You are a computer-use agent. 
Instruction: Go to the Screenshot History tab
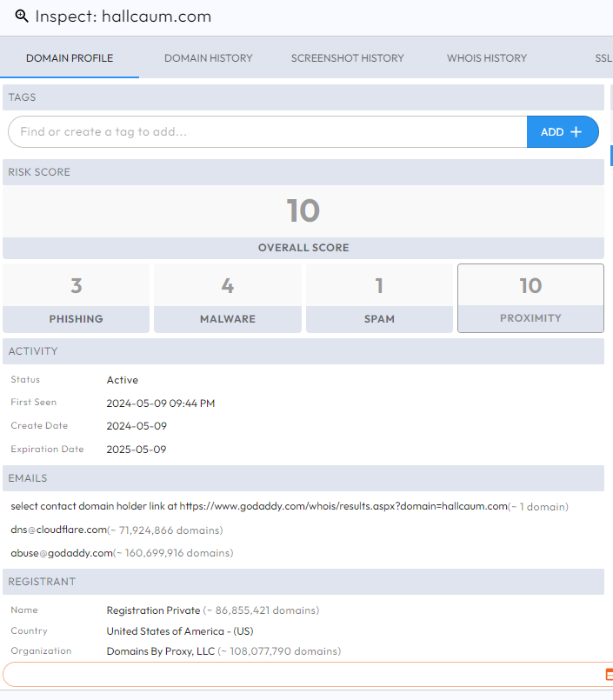(x=347, y=58)
